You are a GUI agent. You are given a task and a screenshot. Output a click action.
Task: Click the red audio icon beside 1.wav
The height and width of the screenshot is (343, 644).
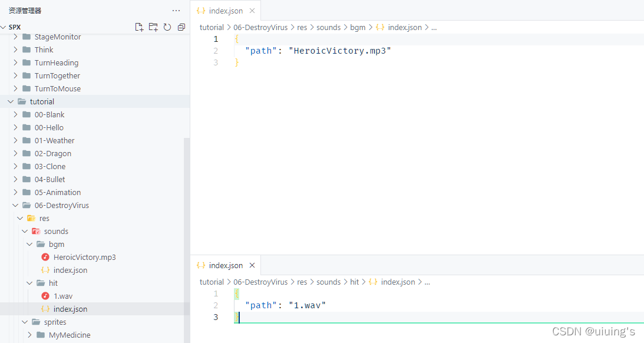(x=45, y=296)
